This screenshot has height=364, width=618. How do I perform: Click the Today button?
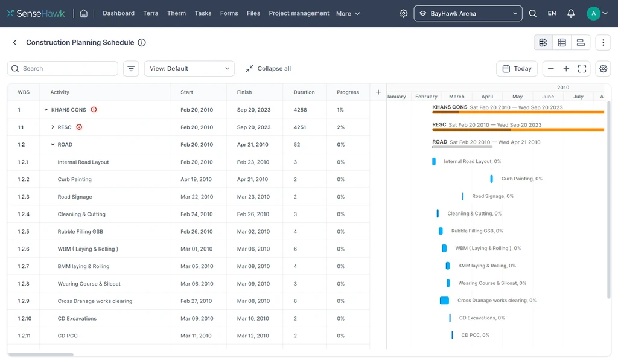[517, 69]
